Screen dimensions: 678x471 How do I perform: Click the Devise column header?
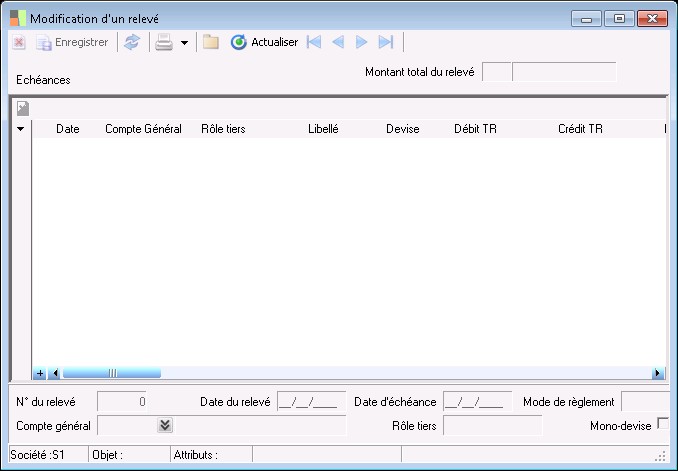pos(403,129)
